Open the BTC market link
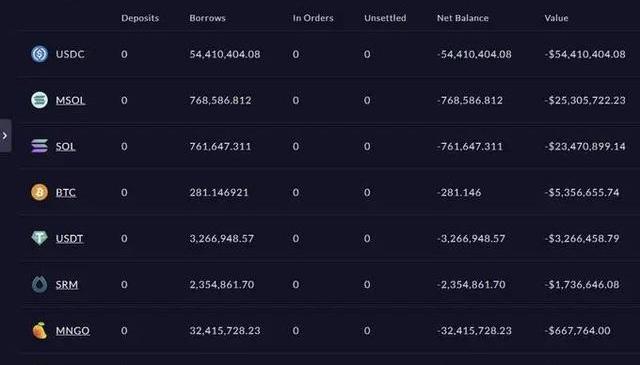 66,192
